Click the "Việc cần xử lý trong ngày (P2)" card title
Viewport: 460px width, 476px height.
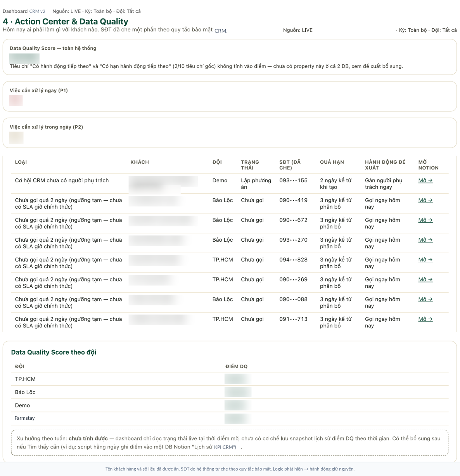tap(47, 127)
